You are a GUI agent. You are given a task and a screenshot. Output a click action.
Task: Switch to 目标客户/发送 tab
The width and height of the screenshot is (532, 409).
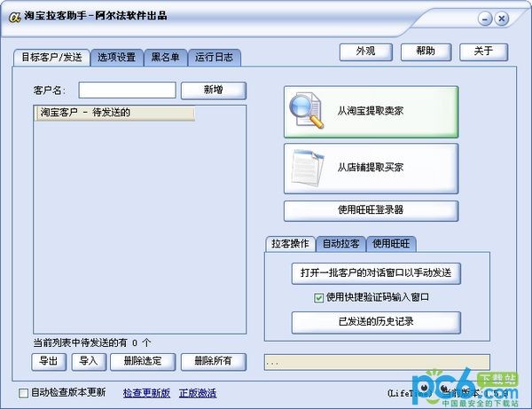coord(51,57)
